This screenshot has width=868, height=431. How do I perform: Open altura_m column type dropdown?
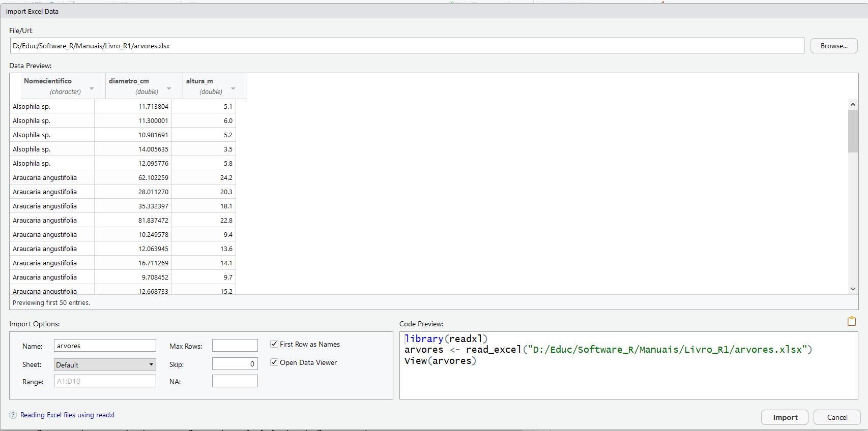coord(233,89)
